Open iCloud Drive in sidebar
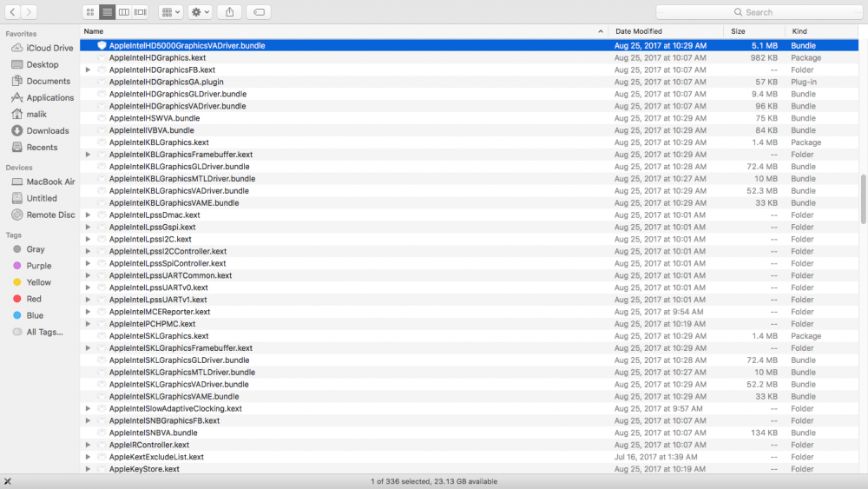The width and height of the screenshot is (868, 489). pyautogui.click(x=42, y=48)
